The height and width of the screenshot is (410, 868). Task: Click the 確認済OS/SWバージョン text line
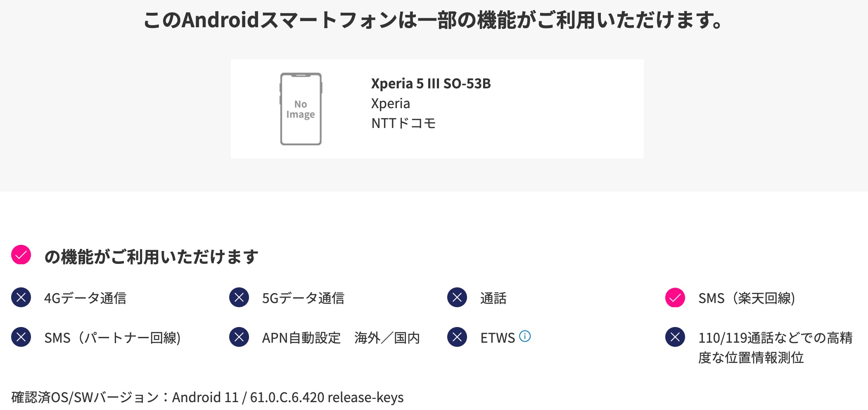pos(207,397)
